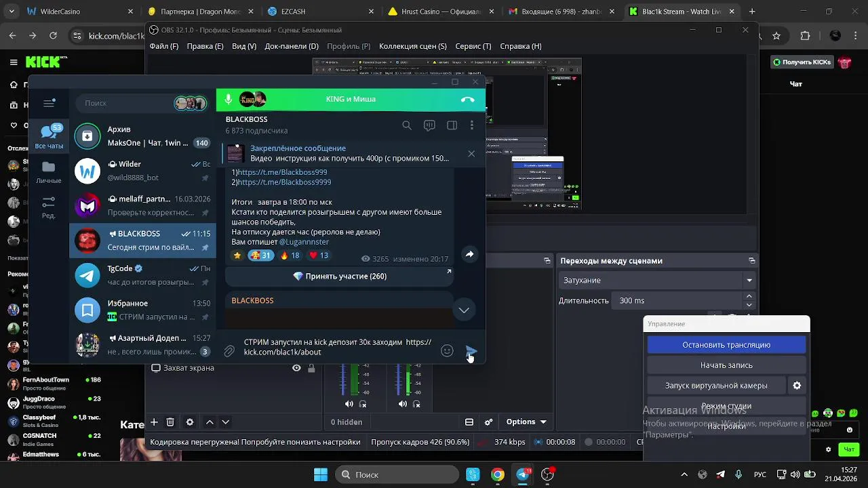This screenshot has height=488, width=868.
Task: Click the fire reaction with 18
Action: pyautogui.click(x=290, y=256)
